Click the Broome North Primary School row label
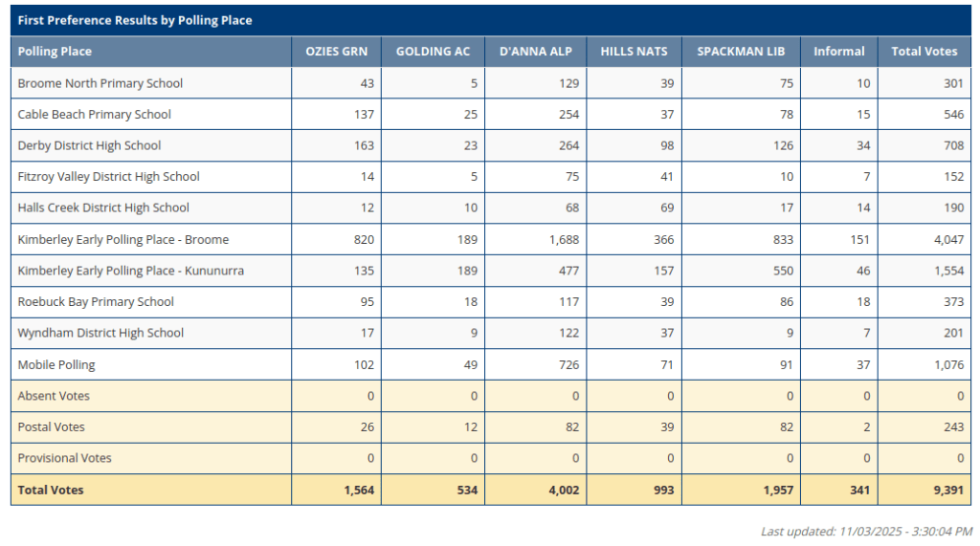Screen dimensions: 980x546 (x=100, y=83)
